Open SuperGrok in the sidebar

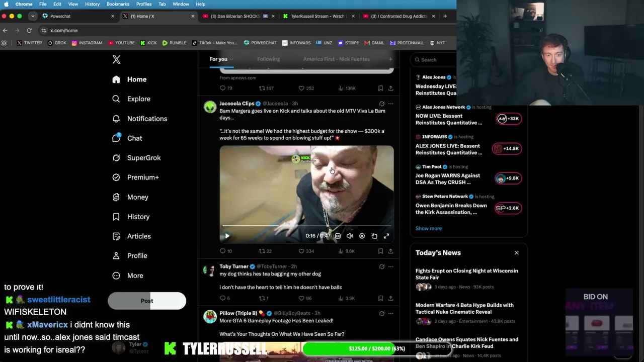tap(136, 158)
